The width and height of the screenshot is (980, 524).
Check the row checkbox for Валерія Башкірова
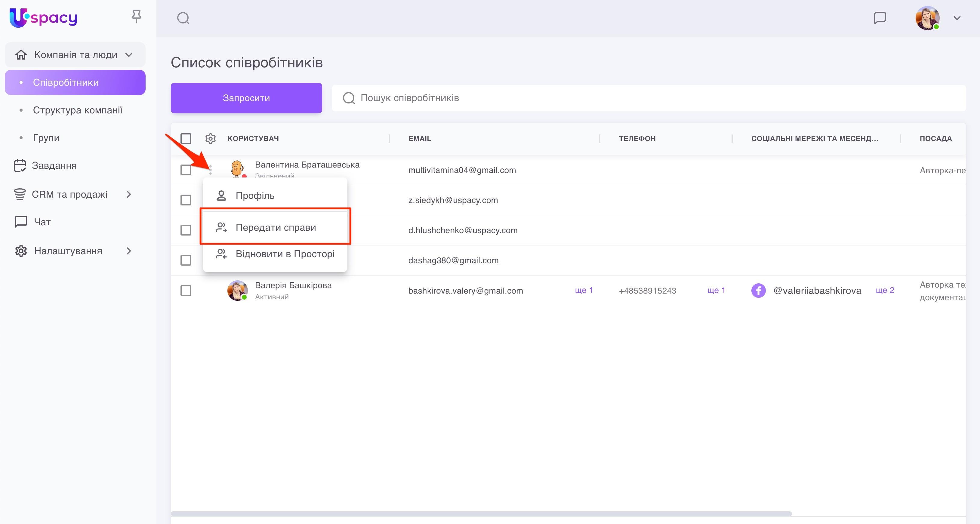(x=186, y=291)
